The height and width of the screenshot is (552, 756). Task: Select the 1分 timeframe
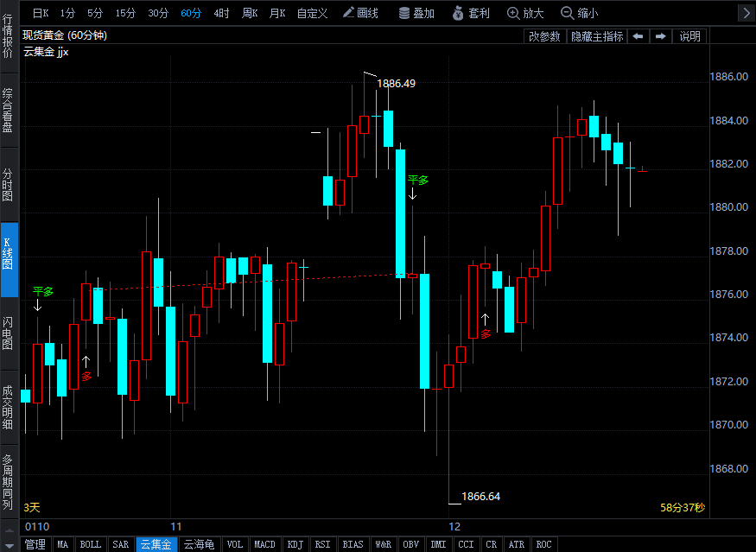point(67,13)
